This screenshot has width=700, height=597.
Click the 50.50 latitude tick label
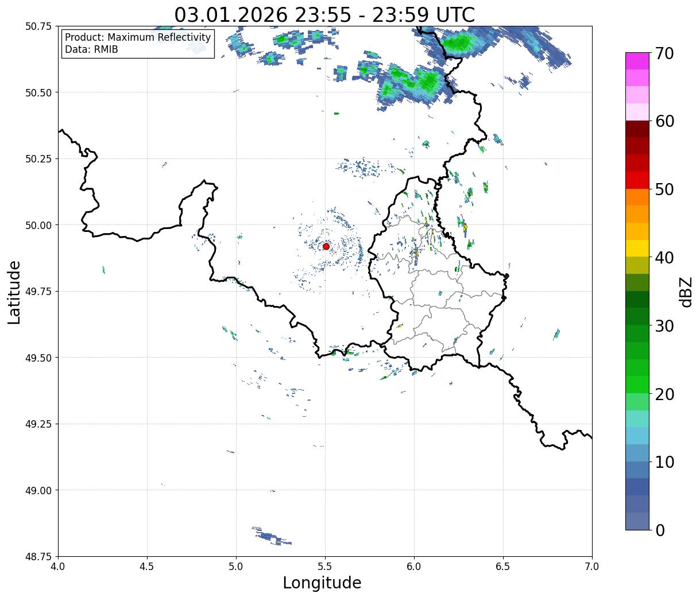pos(38,92)
